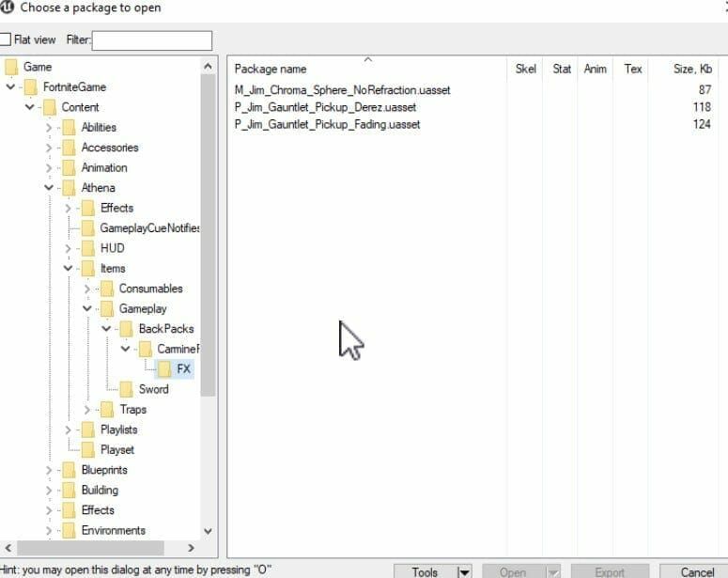Click the Athena folder icon
728x578 pixels.
tap(69, 188)
